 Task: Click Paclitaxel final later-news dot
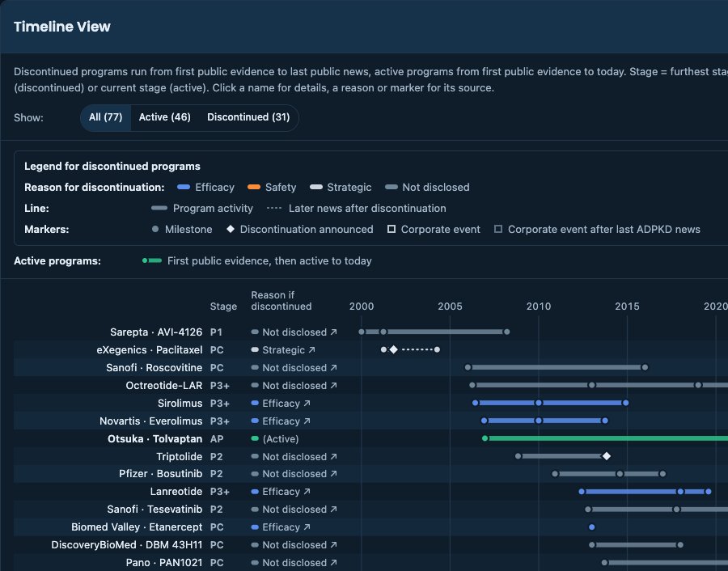[437, 349]
